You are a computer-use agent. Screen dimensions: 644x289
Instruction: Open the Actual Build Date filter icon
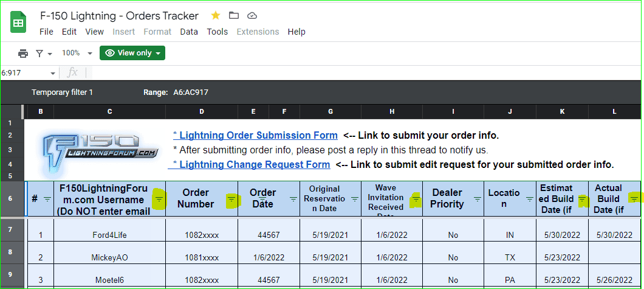coord(634,199)
